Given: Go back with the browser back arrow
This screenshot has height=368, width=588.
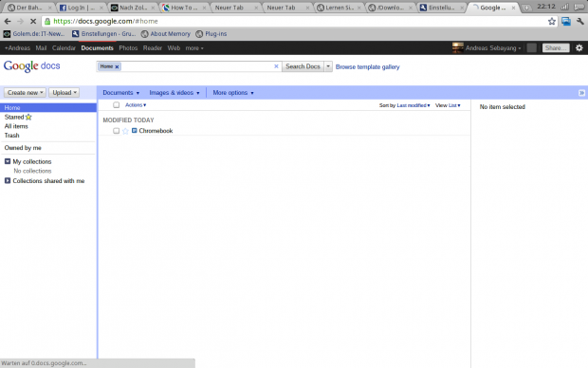Looking at the screenshot, I should point(8,22).
